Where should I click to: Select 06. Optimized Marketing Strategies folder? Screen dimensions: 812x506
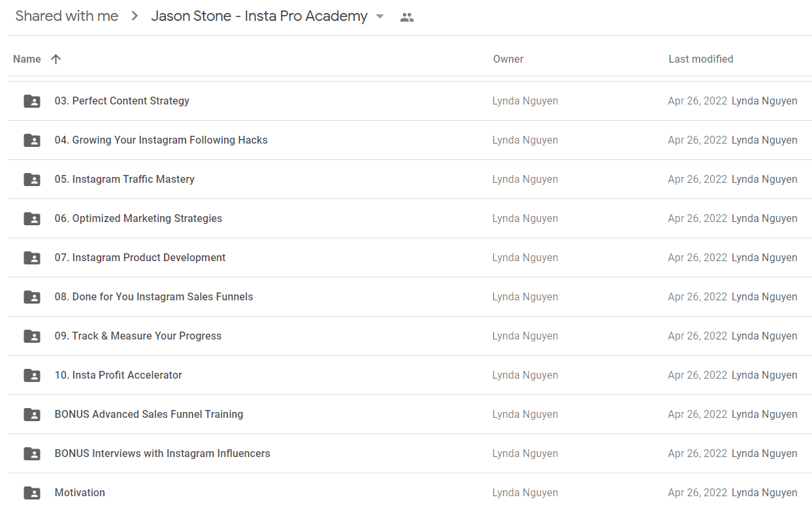tap(410, 219)
